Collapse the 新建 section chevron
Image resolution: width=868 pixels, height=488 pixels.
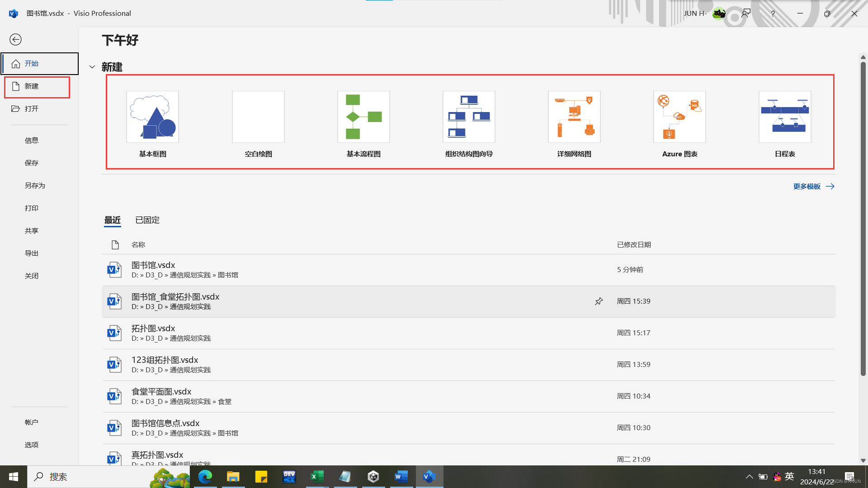coord(92,67)
